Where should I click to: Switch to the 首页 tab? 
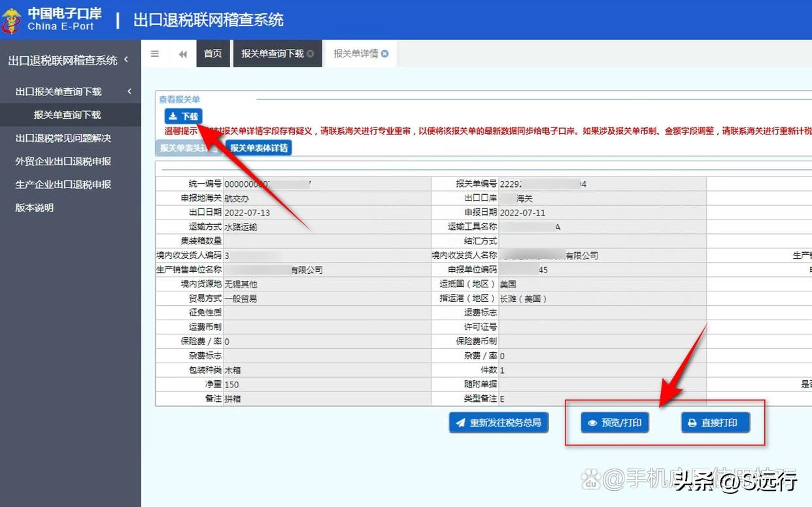[212, 54]
